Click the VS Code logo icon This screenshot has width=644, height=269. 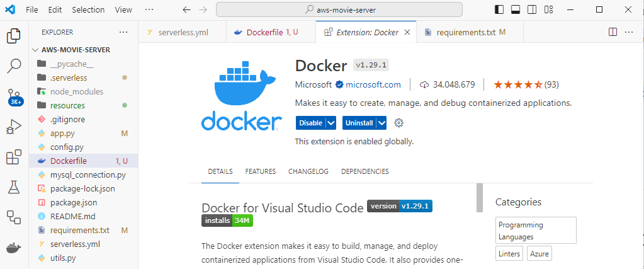tap(10, 10)
